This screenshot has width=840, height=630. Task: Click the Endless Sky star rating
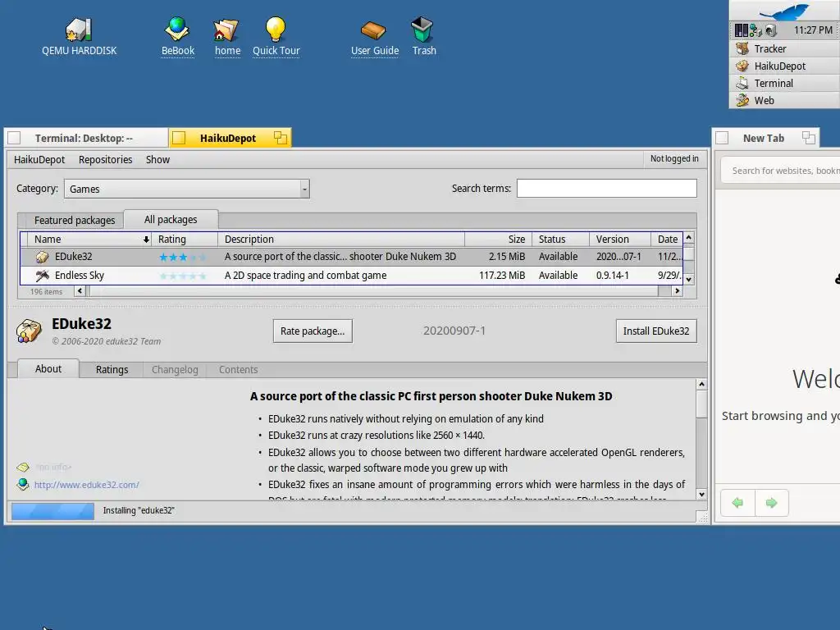tap(182, 276)
